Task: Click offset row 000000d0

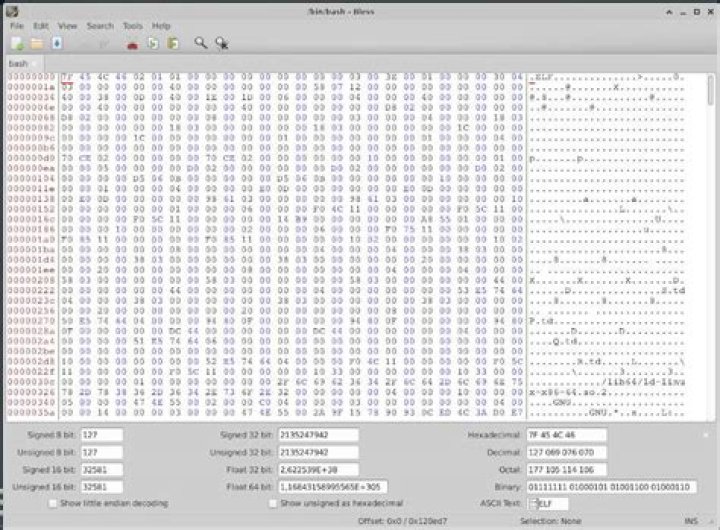Action: pos(31,158)
